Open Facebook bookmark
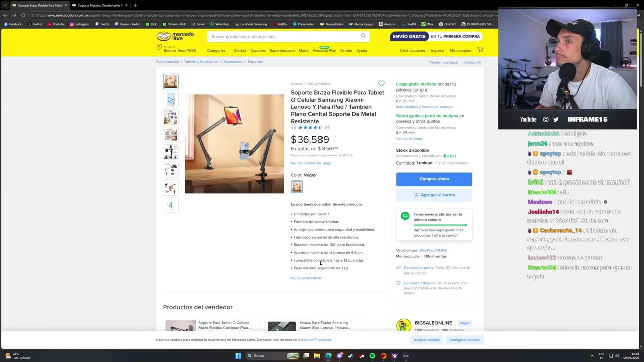The image size is (644, 362). (x=13, y=24)
